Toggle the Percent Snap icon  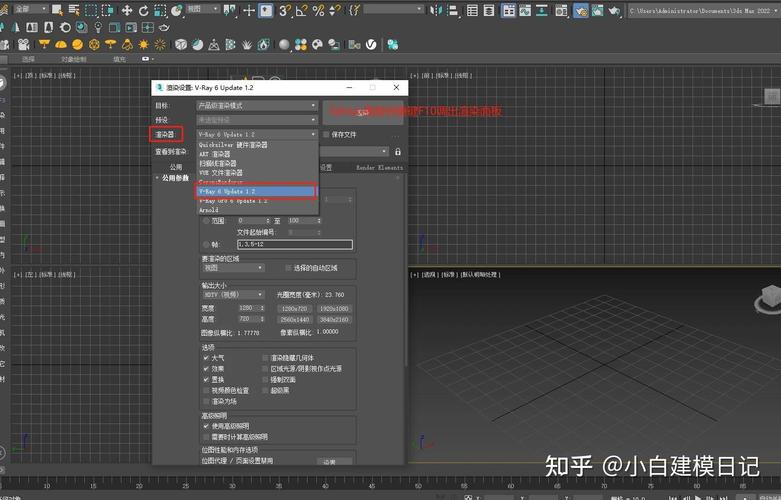(x=318, y=10)
